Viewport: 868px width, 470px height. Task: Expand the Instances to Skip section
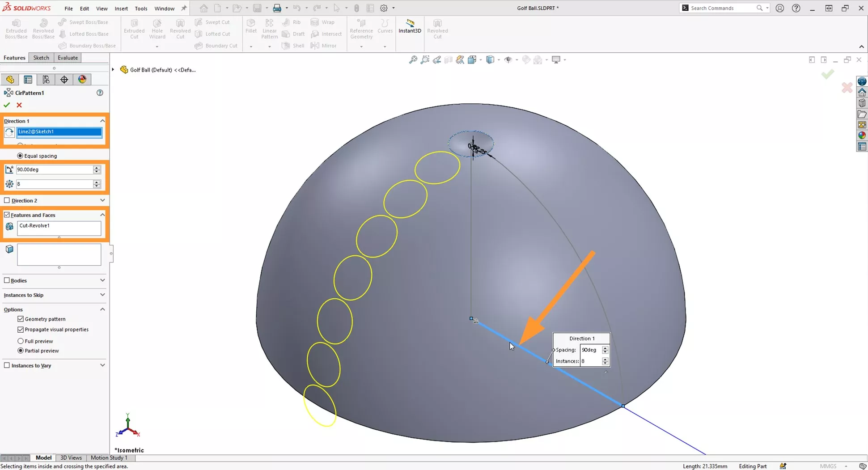click(x=102, y=295)
